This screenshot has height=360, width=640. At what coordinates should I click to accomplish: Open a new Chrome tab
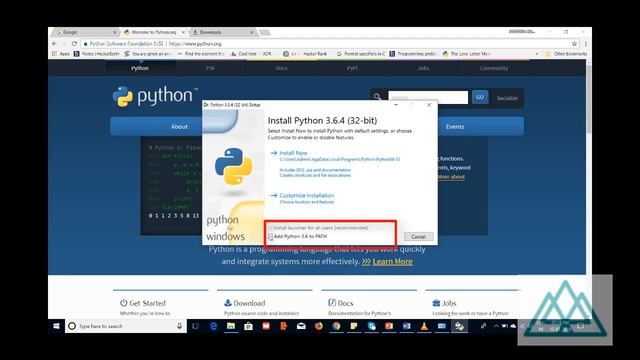[x=265, y=32]
